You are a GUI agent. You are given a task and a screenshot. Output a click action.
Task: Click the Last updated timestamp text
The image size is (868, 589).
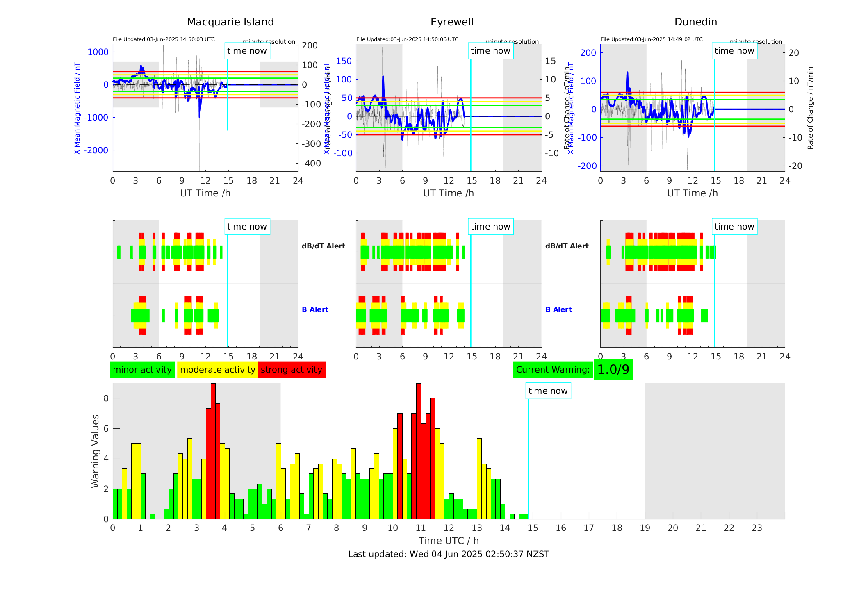tap(449, 554)
